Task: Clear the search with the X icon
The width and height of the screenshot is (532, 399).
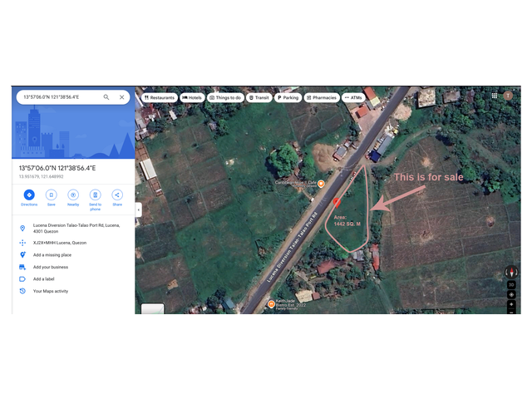Action: coord(121,97)
